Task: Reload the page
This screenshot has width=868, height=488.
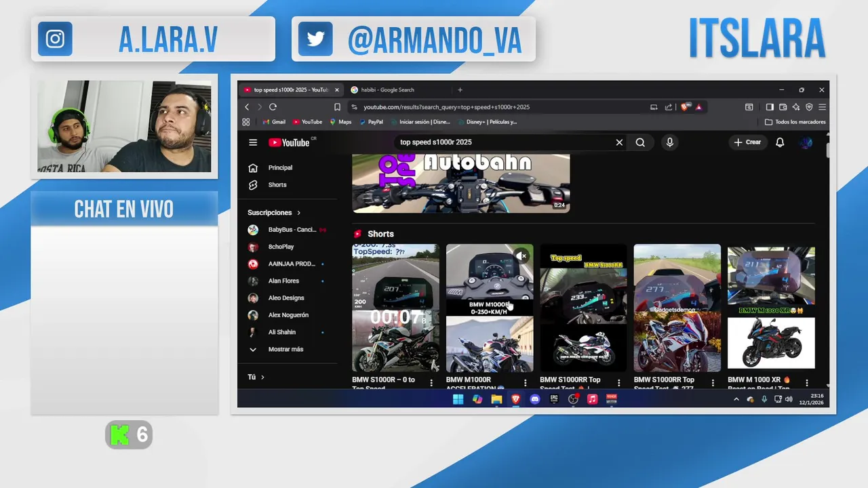Action: [x=273, y=107]
